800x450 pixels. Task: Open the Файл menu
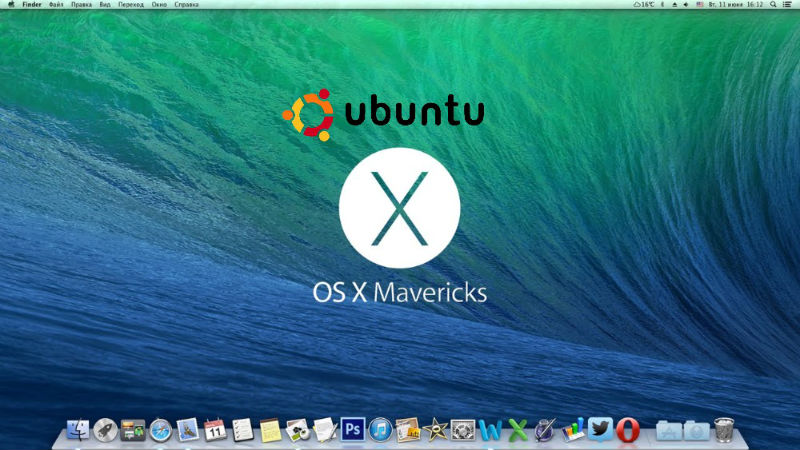[x=56, y=4]
